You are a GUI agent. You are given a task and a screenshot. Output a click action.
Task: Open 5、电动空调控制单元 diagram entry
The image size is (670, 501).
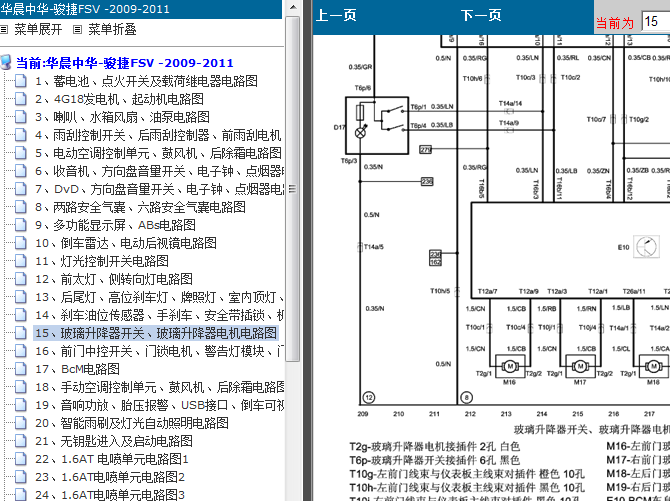pos(158,153)
